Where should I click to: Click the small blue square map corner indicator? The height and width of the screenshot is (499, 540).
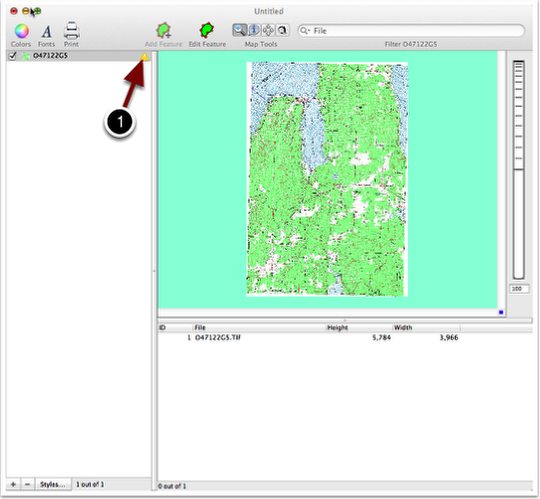click(501, 312)
